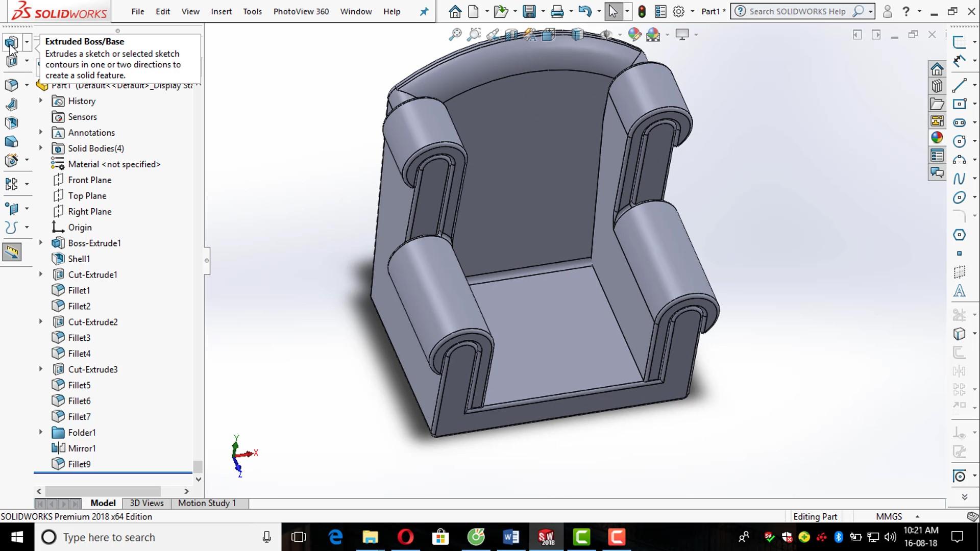The width and height of the screenshot is (980, 551).
Task: Click the Zoom to Fit icon
Action: click(x=455, y=34)
